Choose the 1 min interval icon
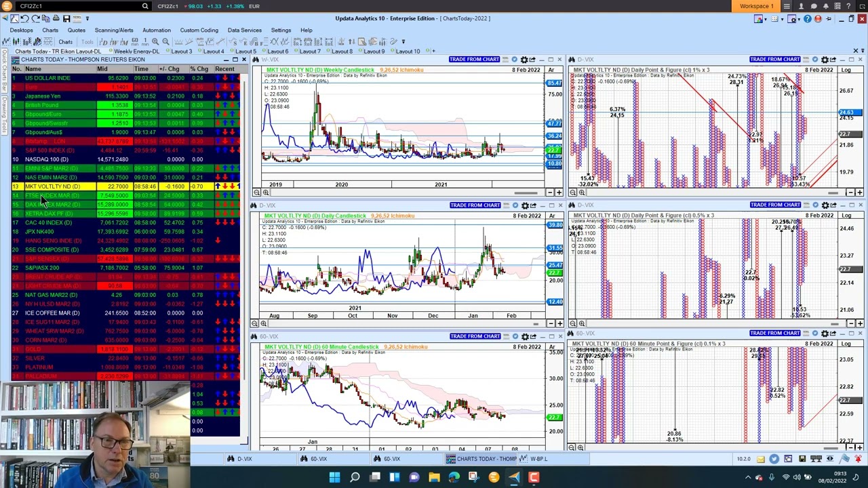The width and height of the screenshot is (868, 488). tap(145, 41)
